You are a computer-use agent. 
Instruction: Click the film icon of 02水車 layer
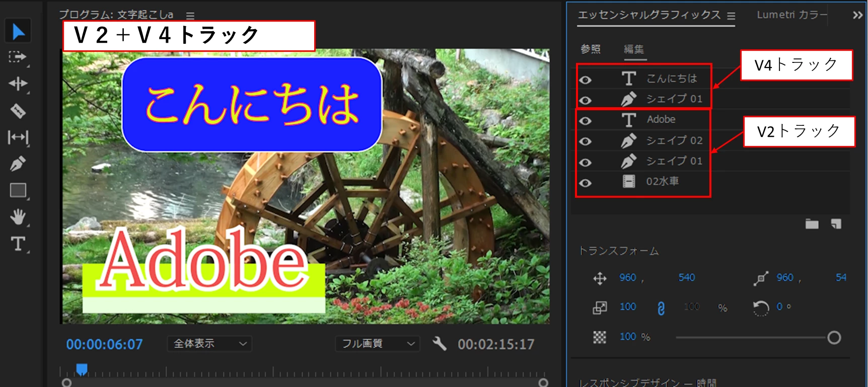[x=629, y=181]
